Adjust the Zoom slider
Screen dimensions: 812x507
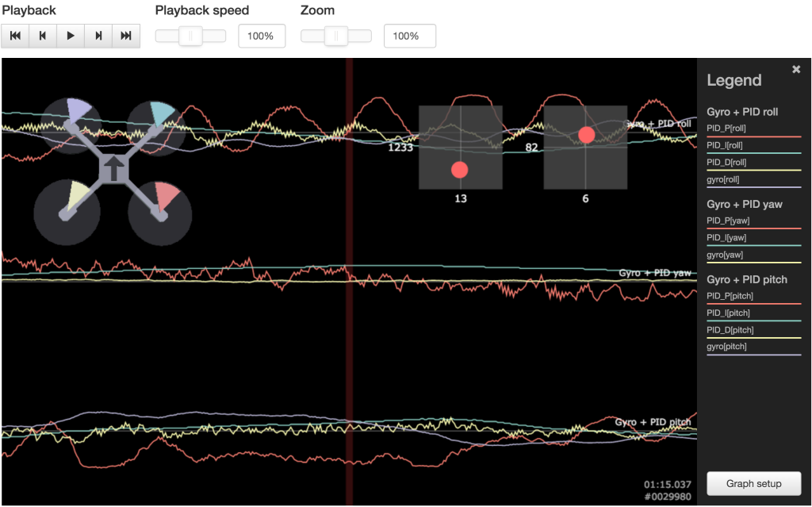(335, 35)
